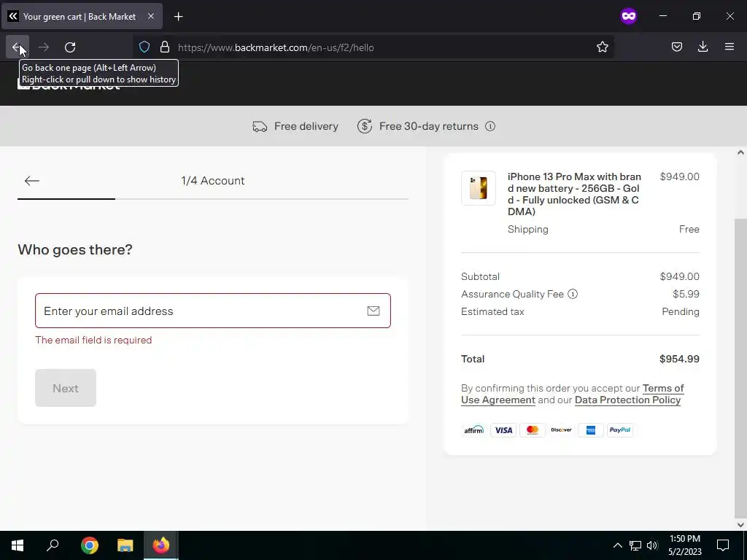
Task: Open the network status tray icon
Action: point(635,545)
